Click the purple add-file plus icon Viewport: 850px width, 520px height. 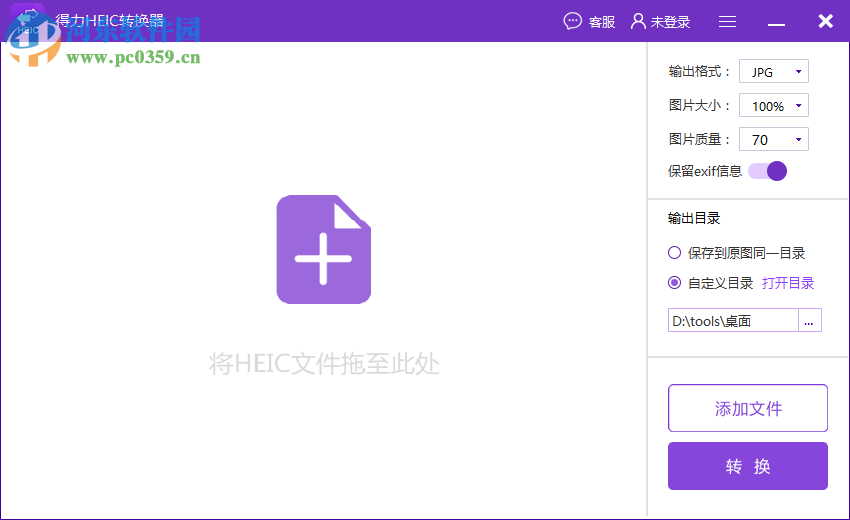(x=324, y=249)
